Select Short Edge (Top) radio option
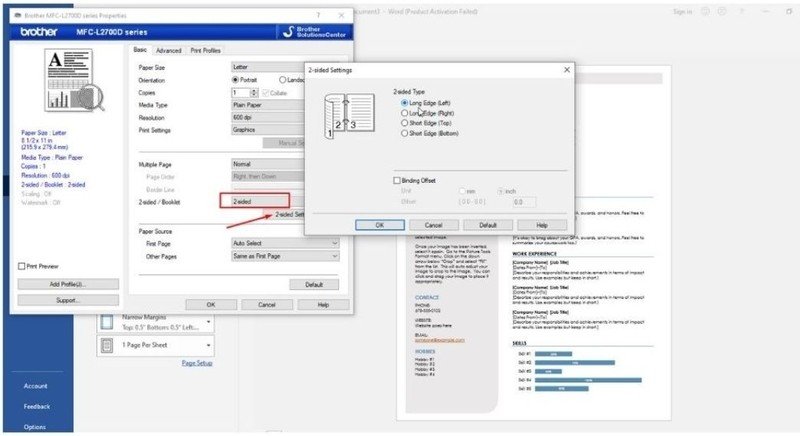 [x=404, y=123]
